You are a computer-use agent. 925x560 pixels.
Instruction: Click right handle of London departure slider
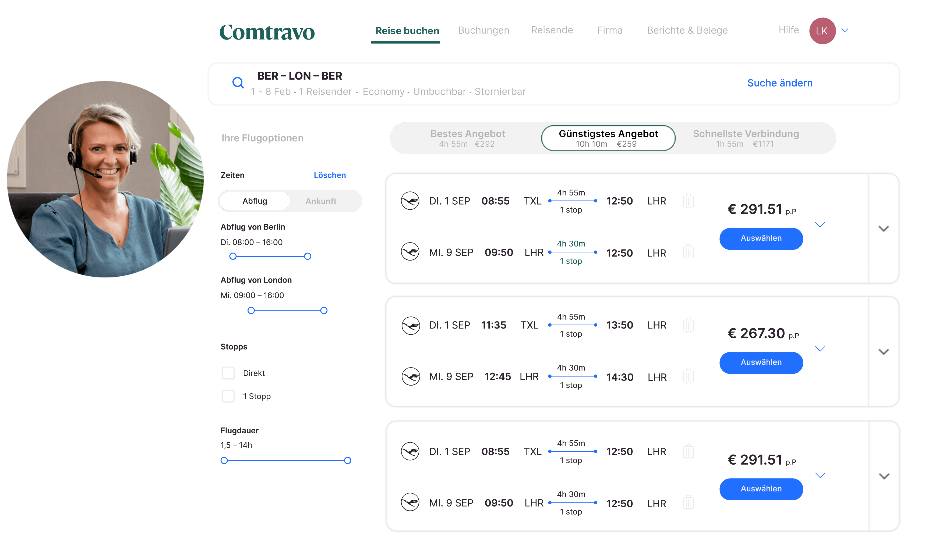click(x=324, y=310)
